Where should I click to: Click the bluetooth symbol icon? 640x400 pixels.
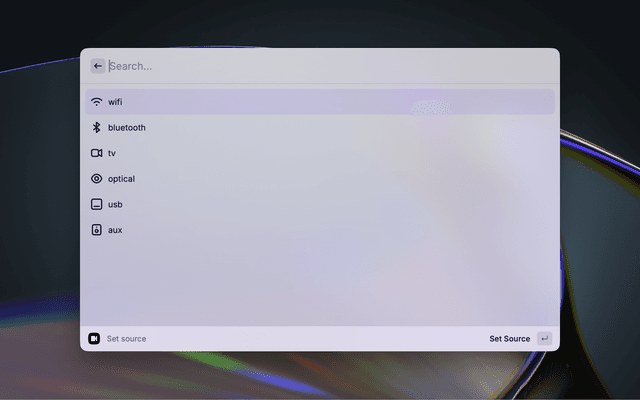(x=97, y=128)
